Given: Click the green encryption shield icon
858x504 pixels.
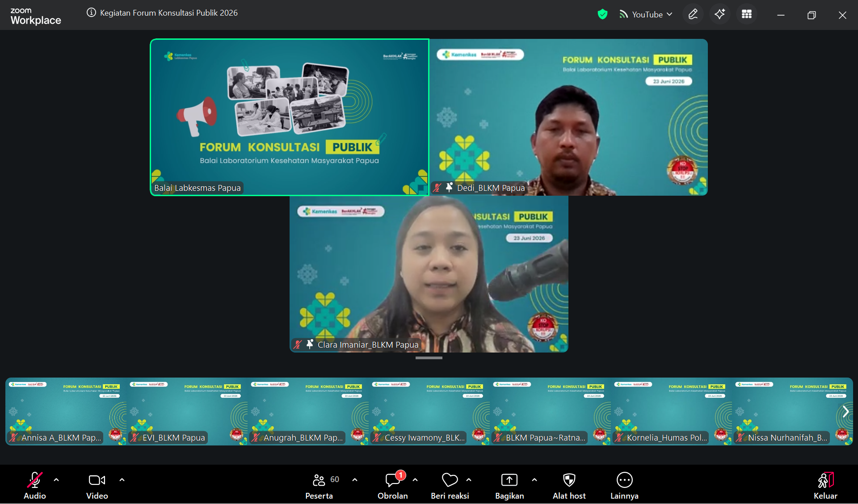Looking at the screenshot, I should point(602,14).
